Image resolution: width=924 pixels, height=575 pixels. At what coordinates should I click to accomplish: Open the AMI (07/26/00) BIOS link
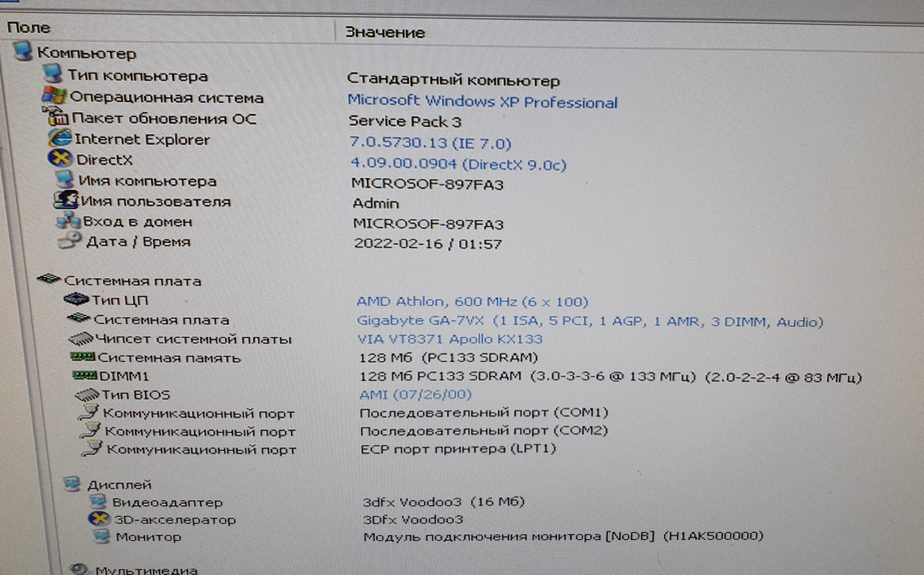415,394
